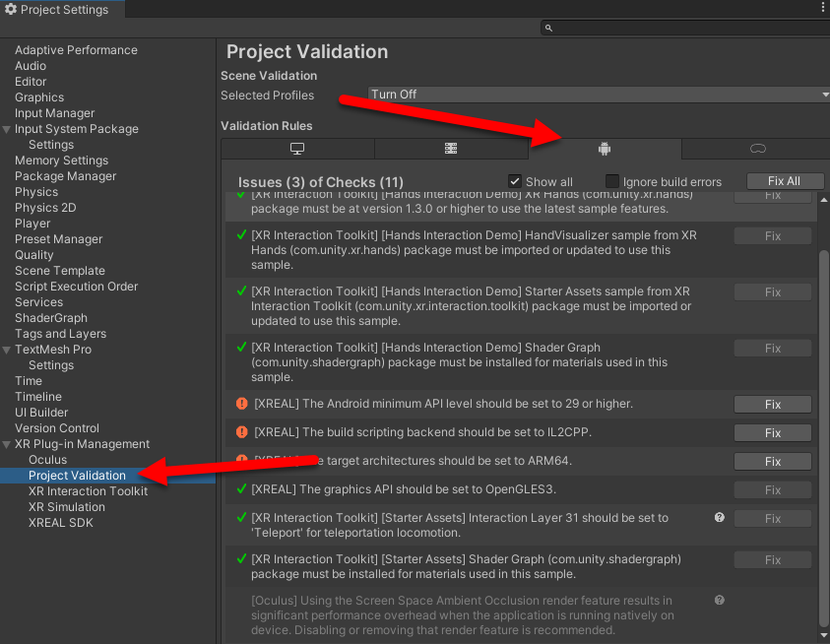
Task: Fix the Android minimum API level issue
Action: (x=772, y=405)
